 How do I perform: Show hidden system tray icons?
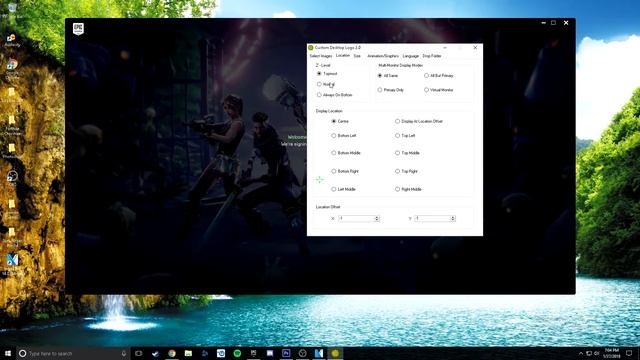coord(581,353)
